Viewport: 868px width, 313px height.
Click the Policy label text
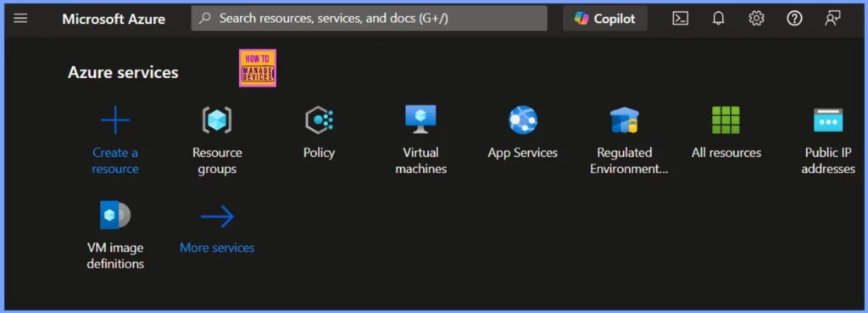click(x=319, y=153)
